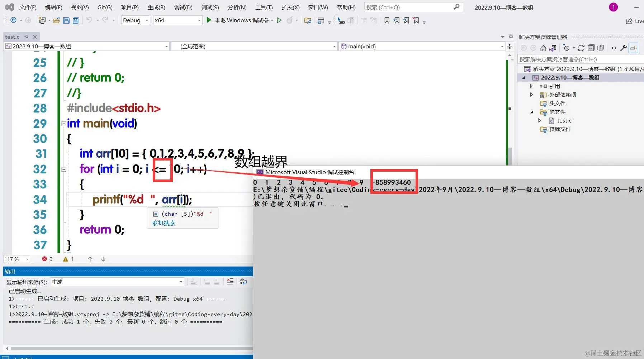Image resolution: width=644 pixels, height=359 pixels.
Task: Open the 生成(B) menu
Action: [156, 7]
